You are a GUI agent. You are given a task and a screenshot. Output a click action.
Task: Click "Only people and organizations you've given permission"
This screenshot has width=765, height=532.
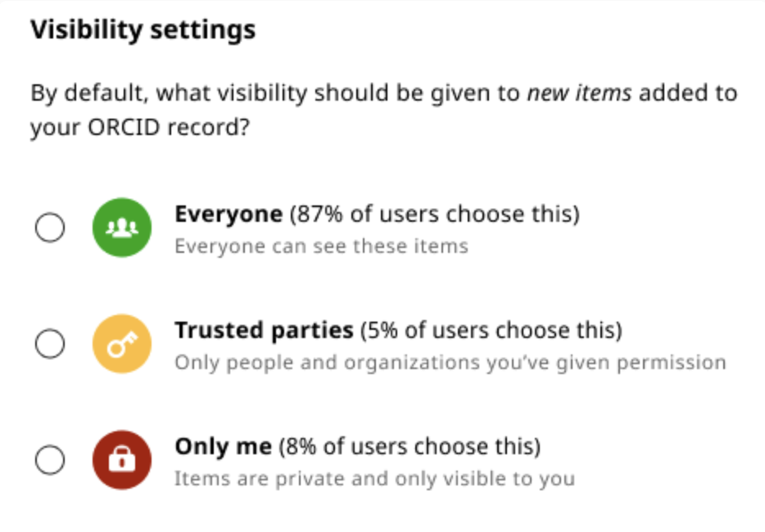(x=450, y=362)
